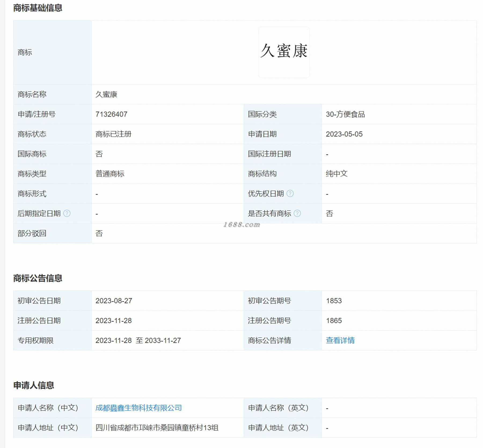Viewport: 483px width, 448px height.
Task: Click the 专用权期限 field label
Action: click(36, 341)
